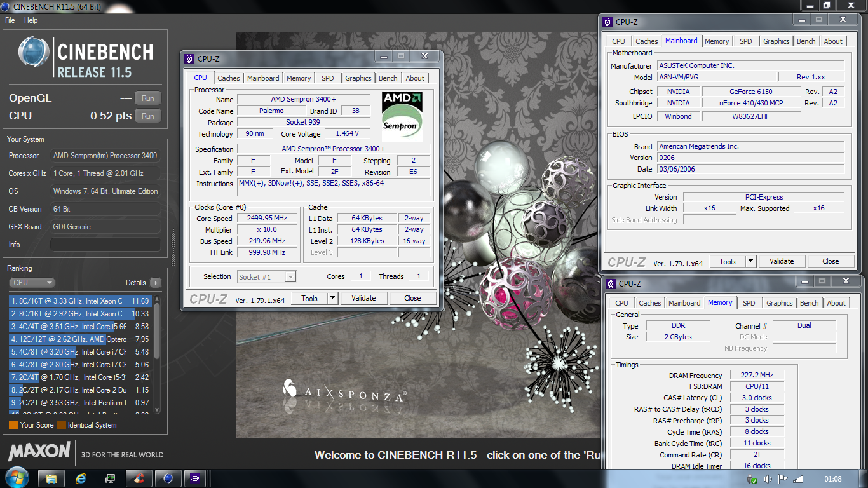Viewport: 868px width, 488px height.
Task: Open the Cinebench taskbar icon
Action: point(168,478)
